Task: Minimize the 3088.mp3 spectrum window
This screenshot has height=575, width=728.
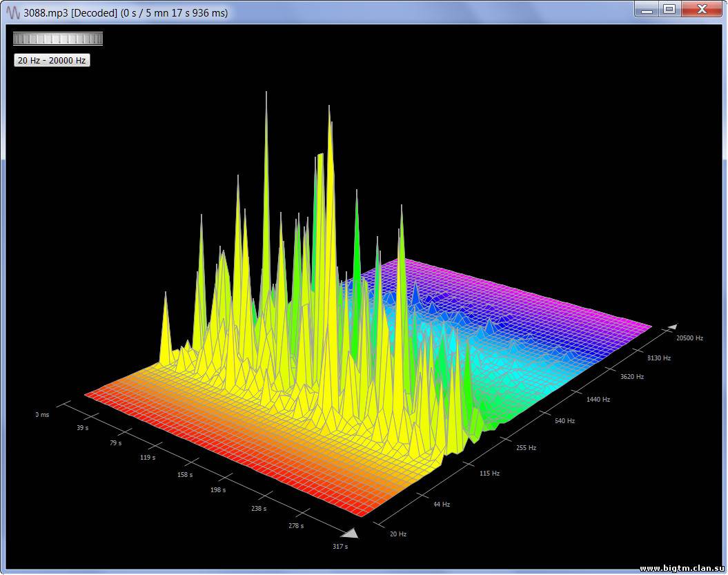Action: (647, 9)
